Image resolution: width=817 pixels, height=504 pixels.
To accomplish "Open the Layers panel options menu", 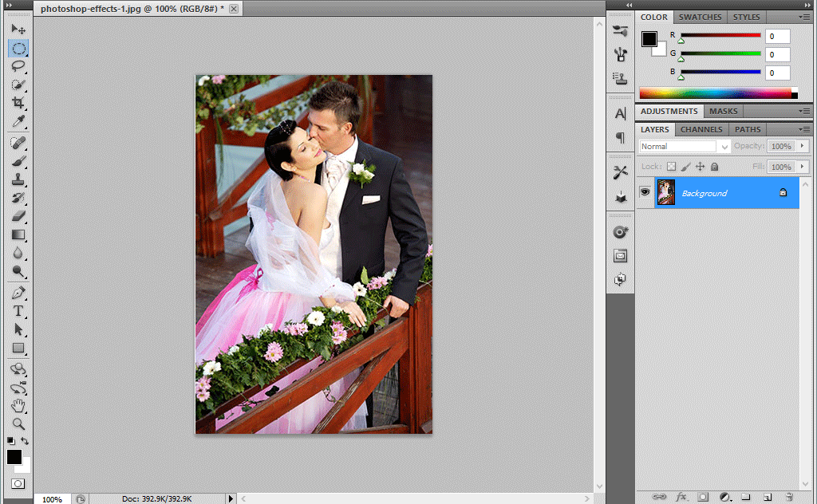I will (x=804, y=130).
